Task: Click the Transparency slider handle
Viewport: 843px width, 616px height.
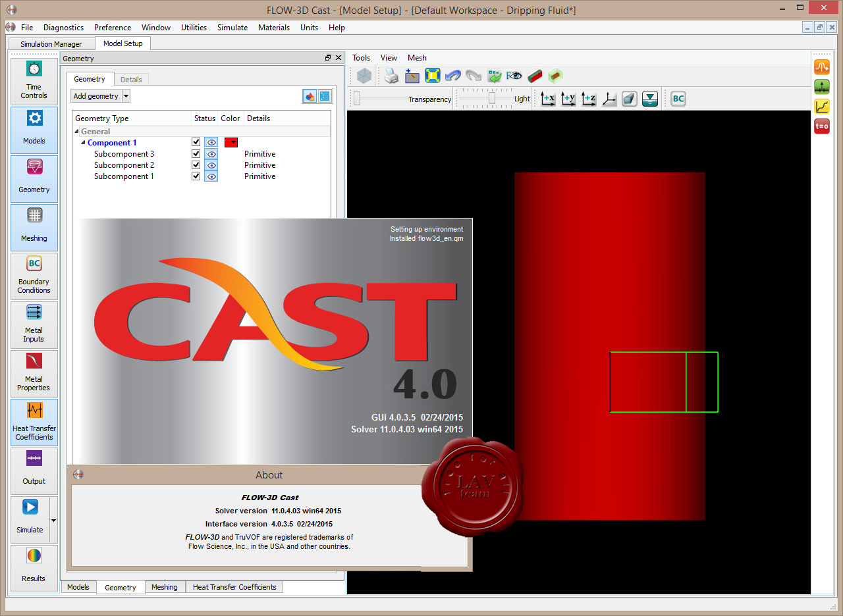Action: [x=357, y=98]
